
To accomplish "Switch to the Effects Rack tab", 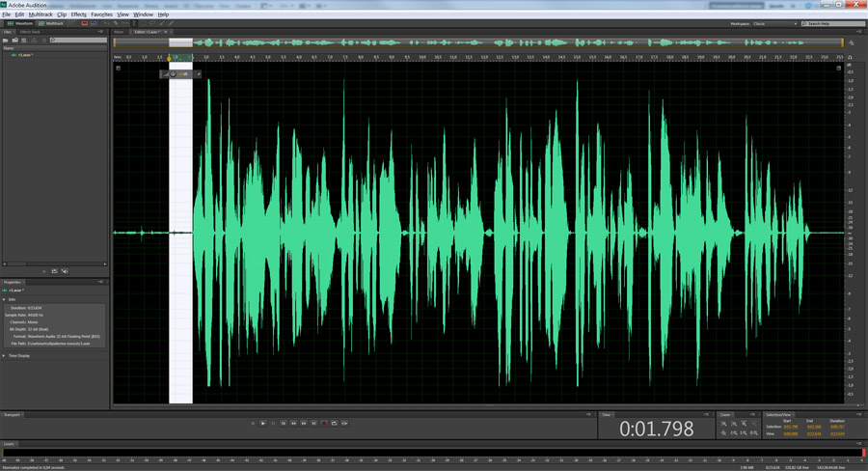I will click(30, 32).
